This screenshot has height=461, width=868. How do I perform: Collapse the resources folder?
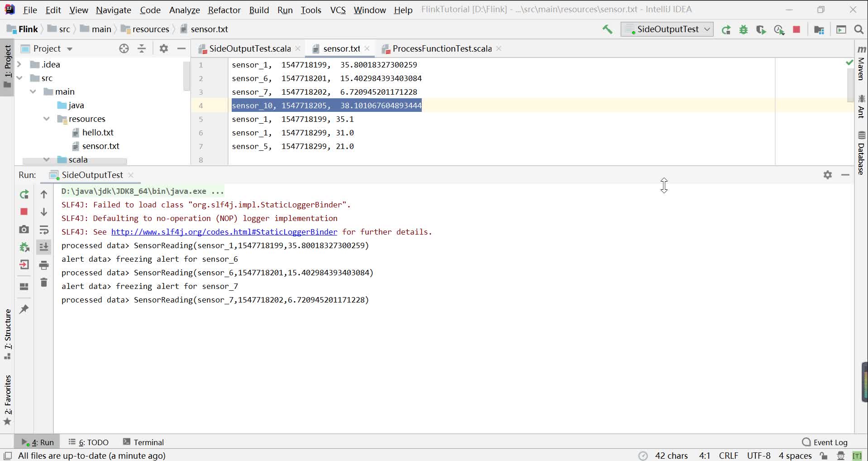point(47,119)
